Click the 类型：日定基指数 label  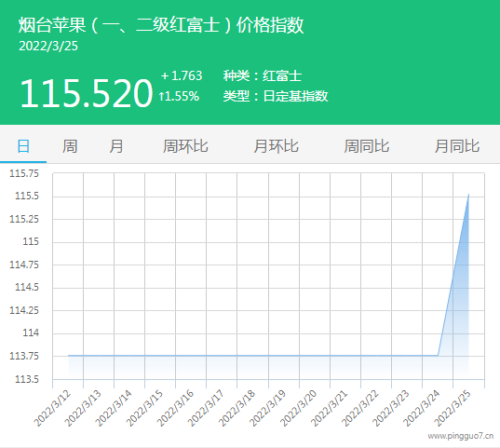pyautogui.click(x=276, y=96)
